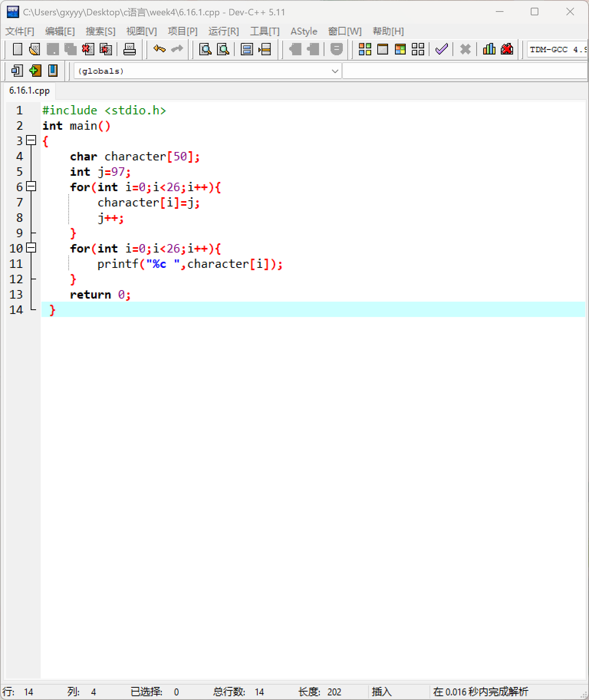The height and width of the screenshot is (700, 589).
Task: Open the 运行[R] menu
Action: click(224, 31)
